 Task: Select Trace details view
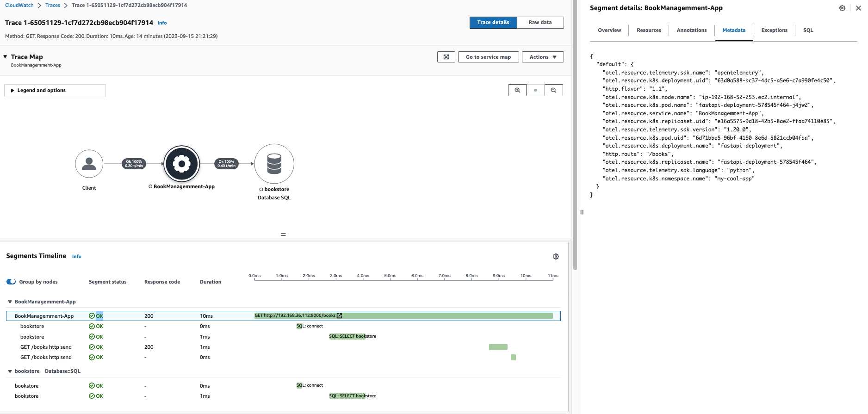pos(493,22)
